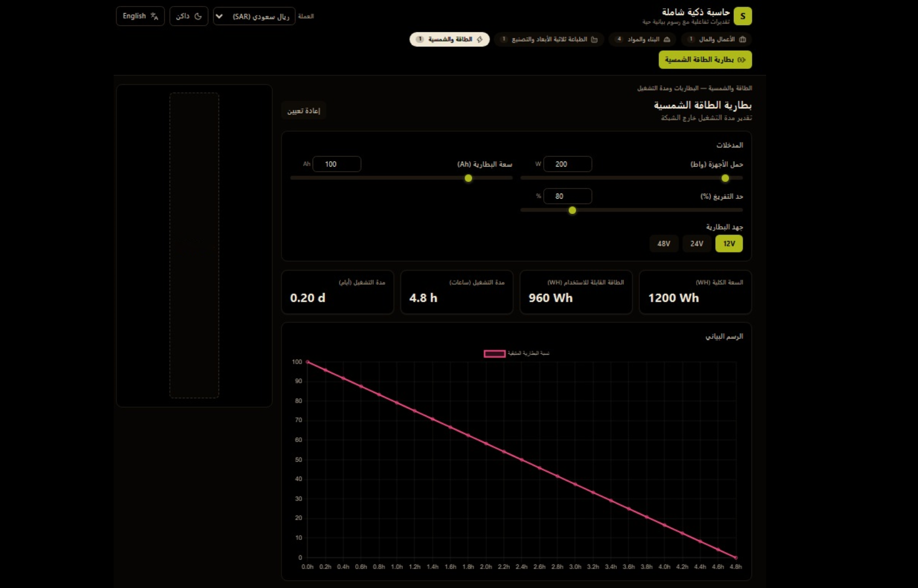Switch to the الأعمال والمال category tab
The image size is (918, 588).
click(717, 39)
